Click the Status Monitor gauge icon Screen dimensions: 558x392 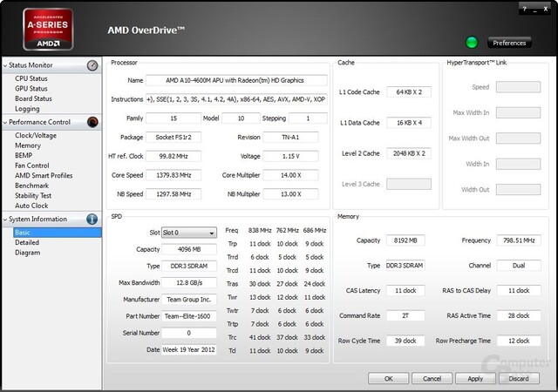click(92, 65)
